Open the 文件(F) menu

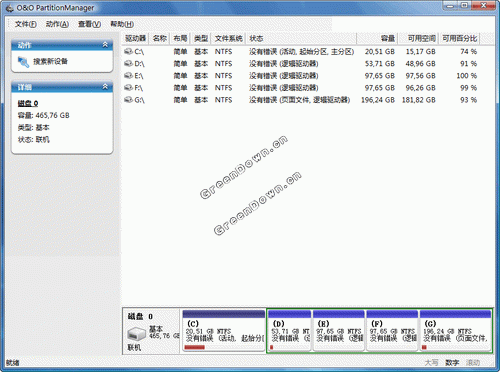(x=26, y=24)
